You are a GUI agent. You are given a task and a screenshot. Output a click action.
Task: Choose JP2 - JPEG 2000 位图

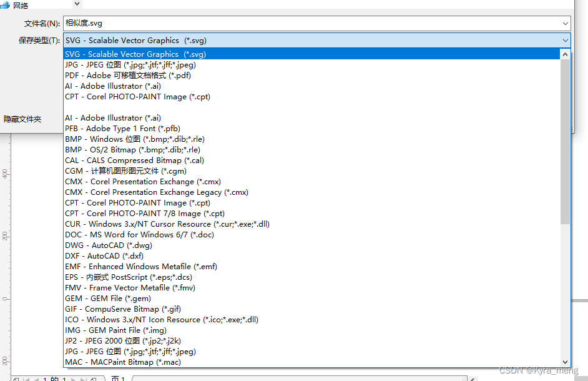pos(312,341)
